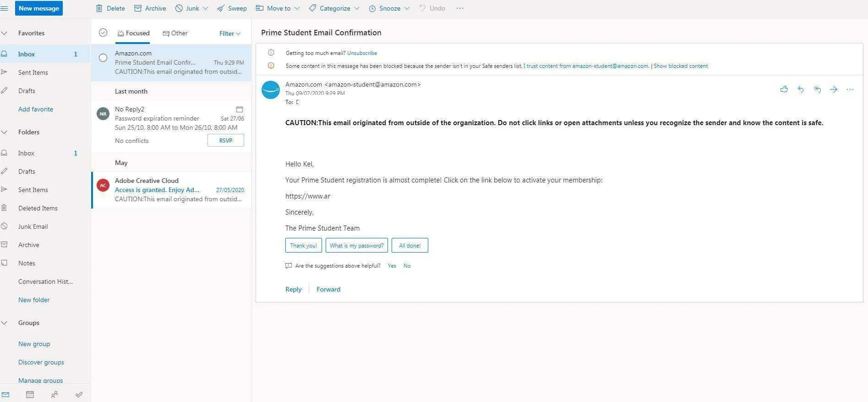868x402 pixels.
Task: Answer No to suggestions helpful
Action: click(x=407, y=266)
